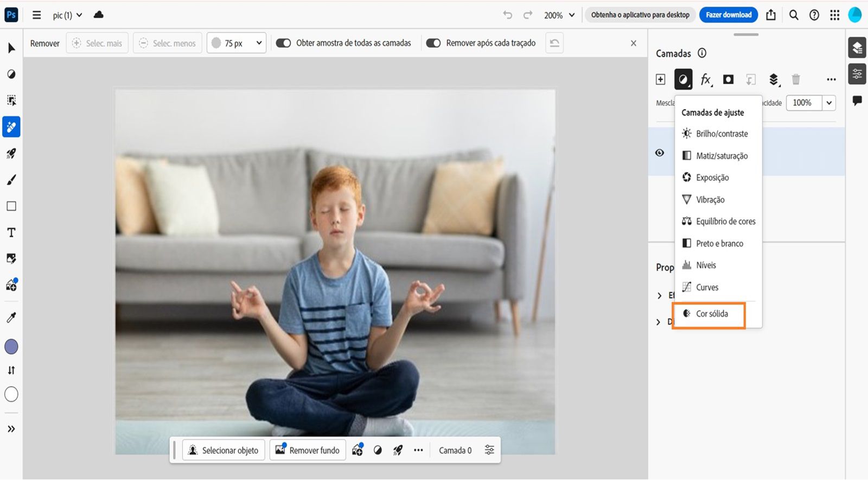Screen dimensions: 868x480
Task: Open the help question mark
Action: click(814, 15)
